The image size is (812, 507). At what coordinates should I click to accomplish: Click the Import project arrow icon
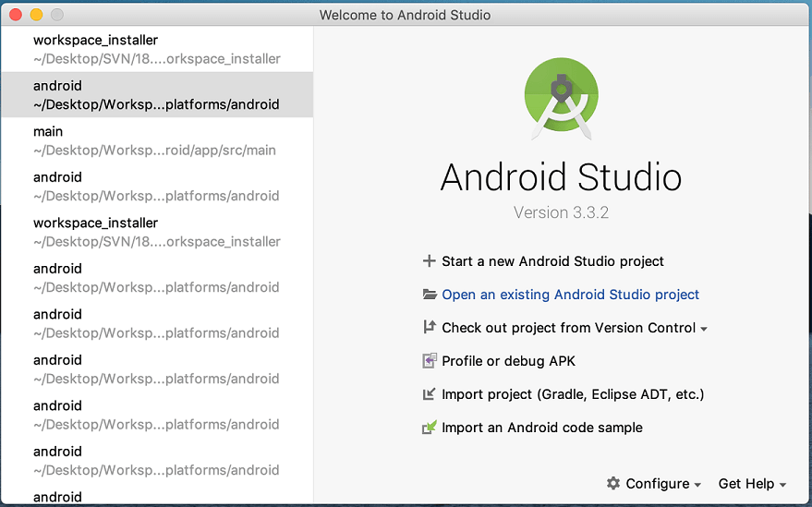coord(429,394)
